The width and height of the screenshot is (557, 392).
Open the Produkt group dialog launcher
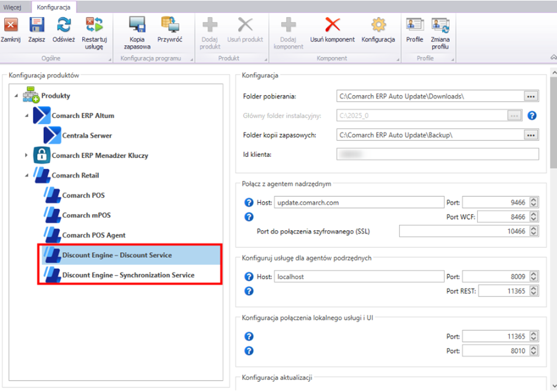click(266, 59)
